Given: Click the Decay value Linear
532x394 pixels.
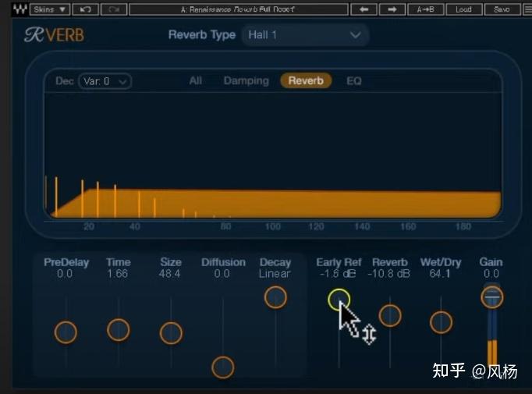Looking at the screenshot, I should [x=275, y=274].
